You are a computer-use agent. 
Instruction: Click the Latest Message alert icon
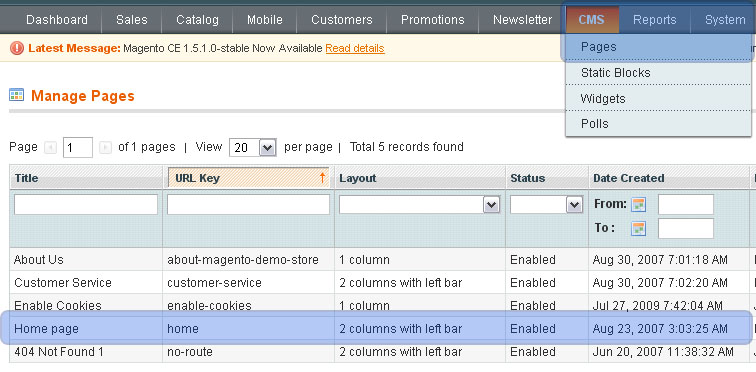pos(17,48)
